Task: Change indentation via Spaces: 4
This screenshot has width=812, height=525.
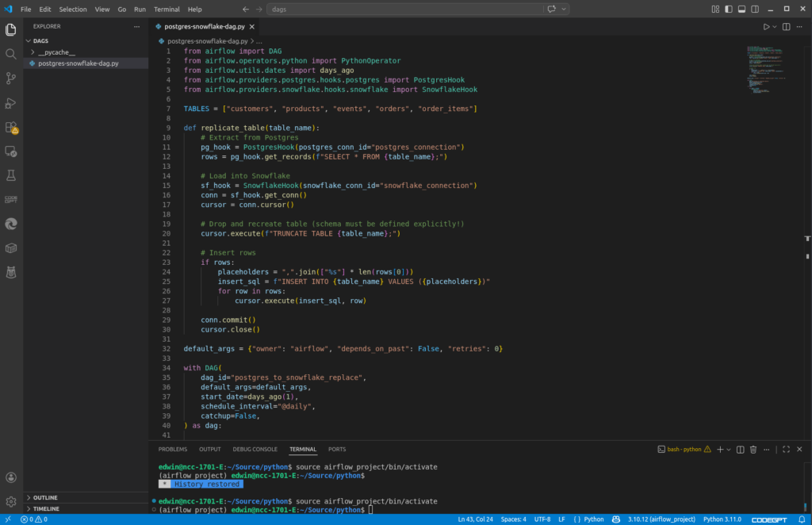Action: (513, 519)
